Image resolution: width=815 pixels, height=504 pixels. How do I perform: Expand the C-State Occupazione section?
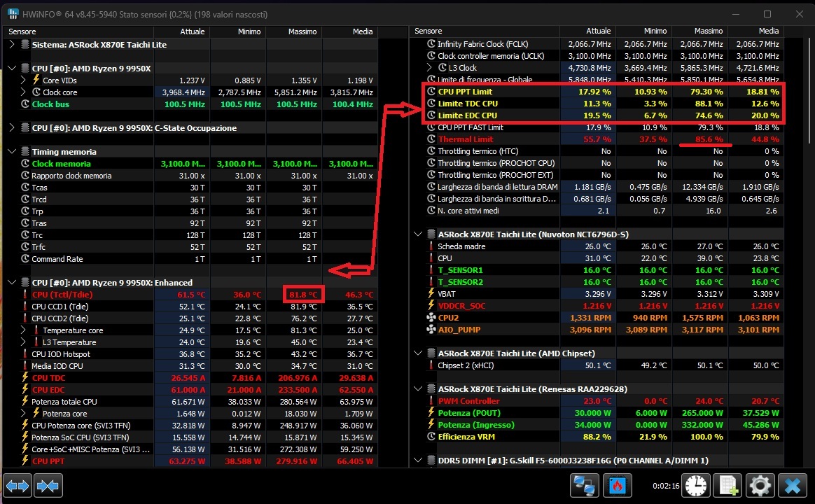(12, 128)
